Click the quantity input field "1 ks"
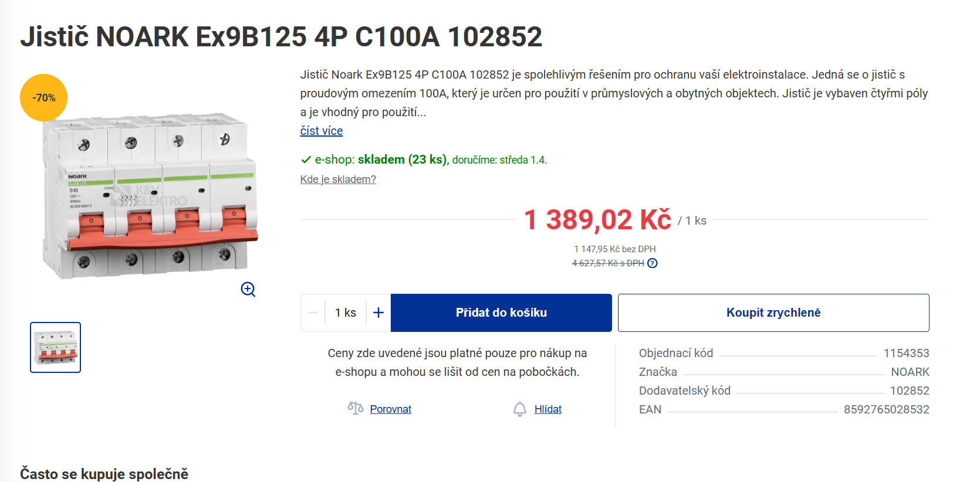 [x=346, y=313]
